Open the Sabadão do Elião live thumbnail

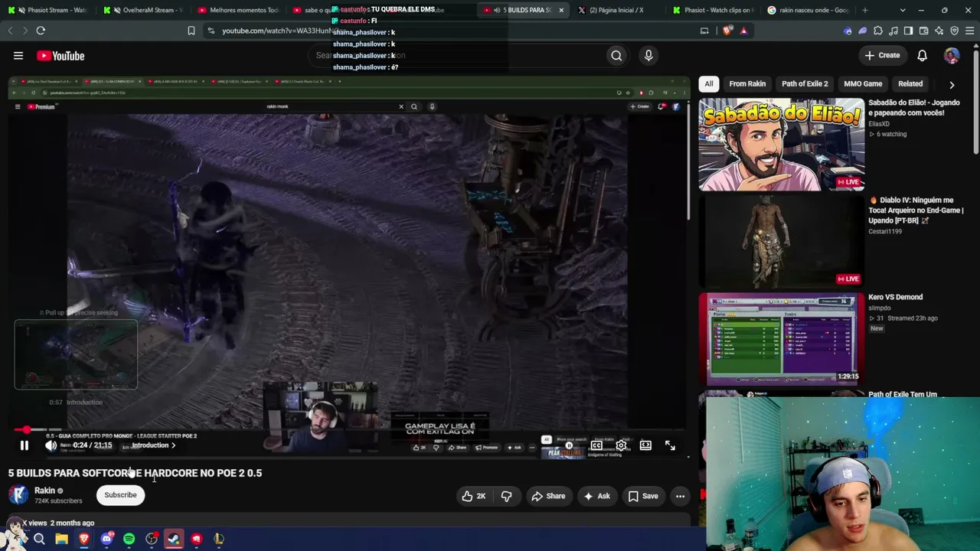(x=781, y=145)
